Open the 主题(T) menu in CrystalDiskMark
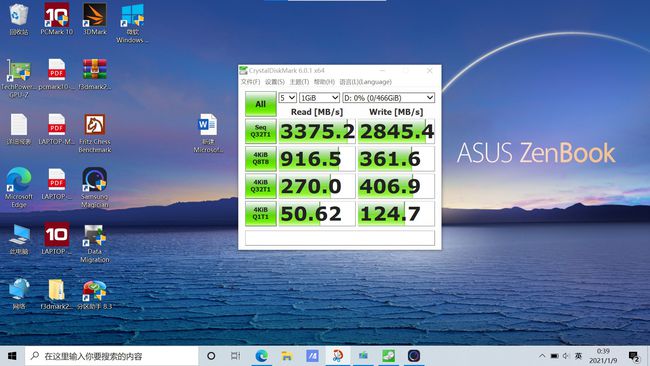 [x=299, y=82]
